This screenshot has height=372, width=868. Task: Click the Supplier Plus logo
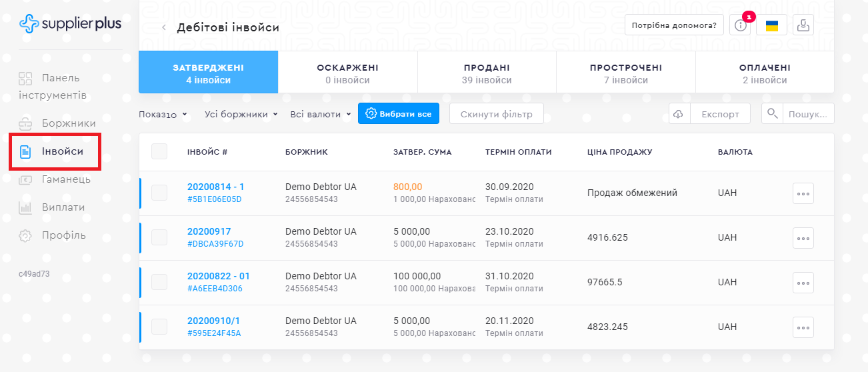pos(70,24)
